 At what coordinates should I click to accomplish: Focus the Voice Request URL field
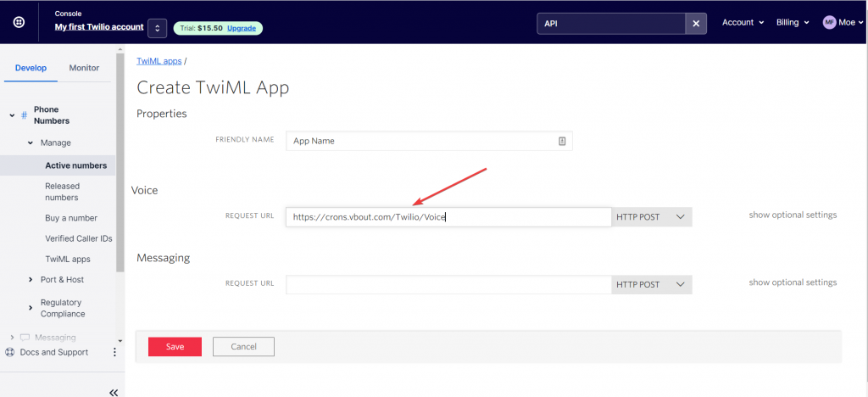pyautogui.click(x=448, y=217)
